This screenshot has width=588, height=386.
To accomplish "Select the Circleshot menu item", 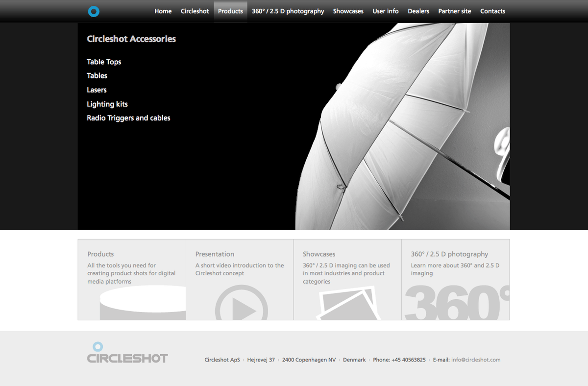I will [195, 11].
